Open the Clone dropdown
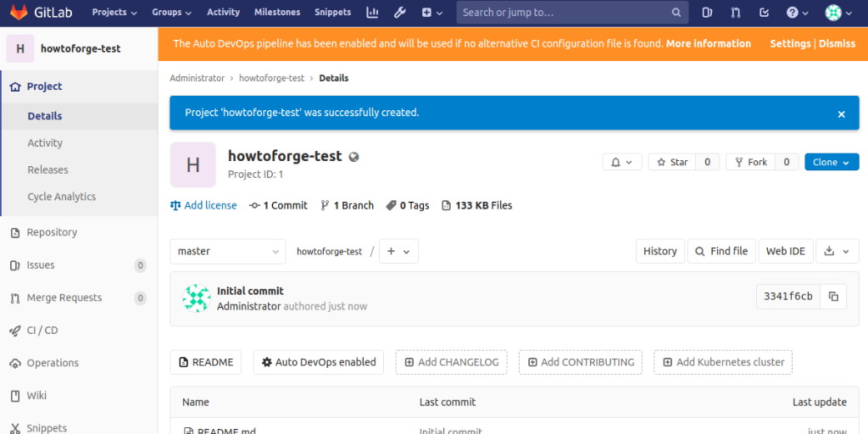Viewport: 868px width, 434px height. point(832,162)
